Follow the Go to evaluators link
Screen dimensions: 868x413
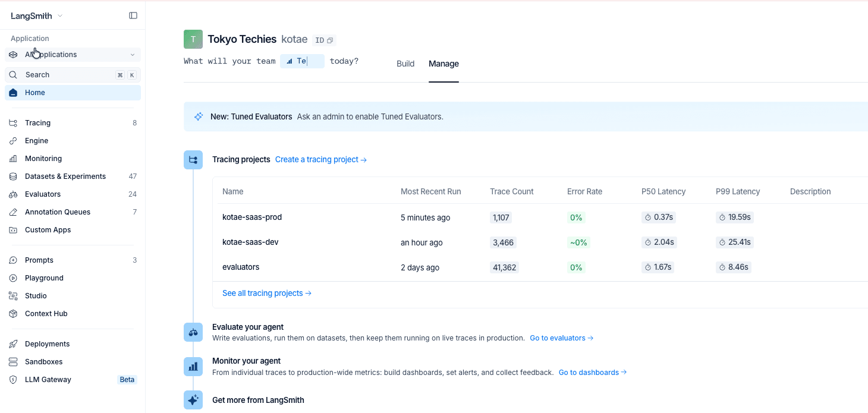tap(562, 338)
